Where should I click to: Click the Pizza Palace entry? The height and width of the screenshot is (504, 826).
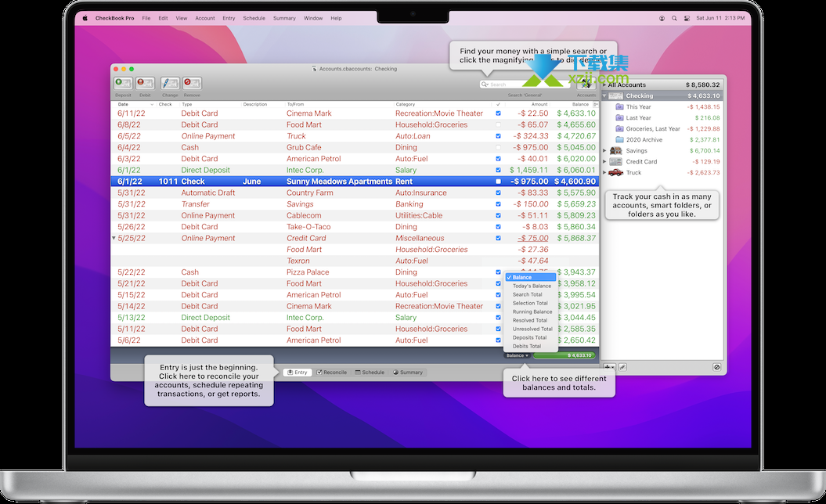pos(355,272)
